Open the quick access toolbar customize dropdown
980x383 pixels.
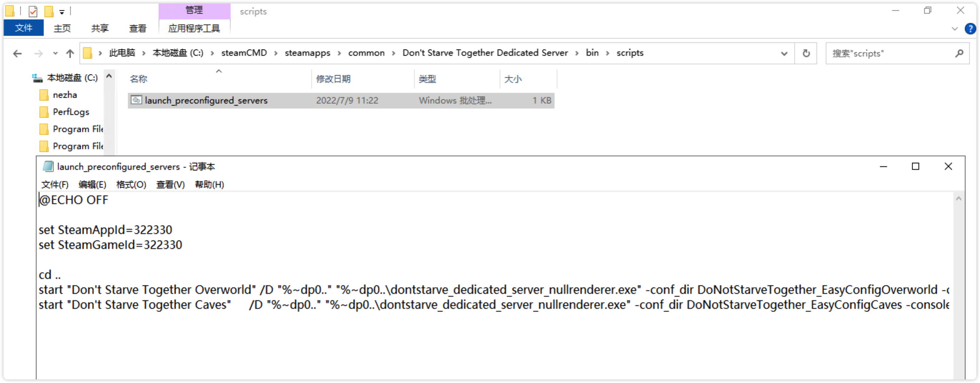[62, 12]
